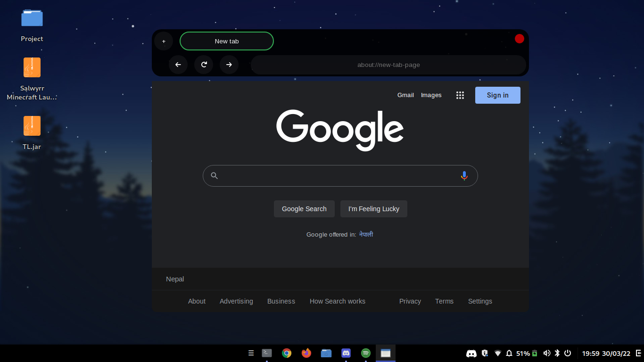The width and height of the screenshot is (644, 362).
Task: Reload the page with refresh icon
Action: click(204, 65)
